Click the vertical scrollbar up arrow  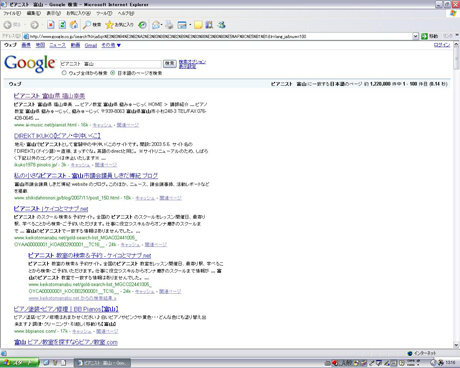coord(456,45)
